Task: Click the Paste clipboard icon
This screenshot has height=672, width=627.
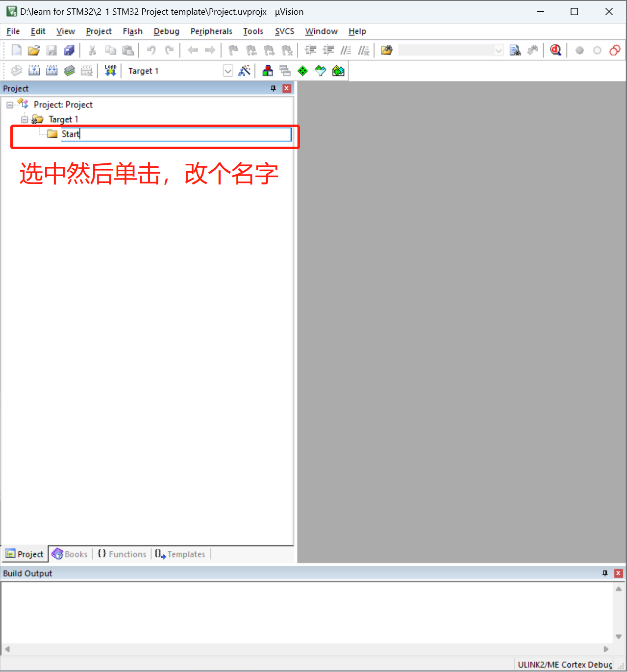Action: pos(128,50)
